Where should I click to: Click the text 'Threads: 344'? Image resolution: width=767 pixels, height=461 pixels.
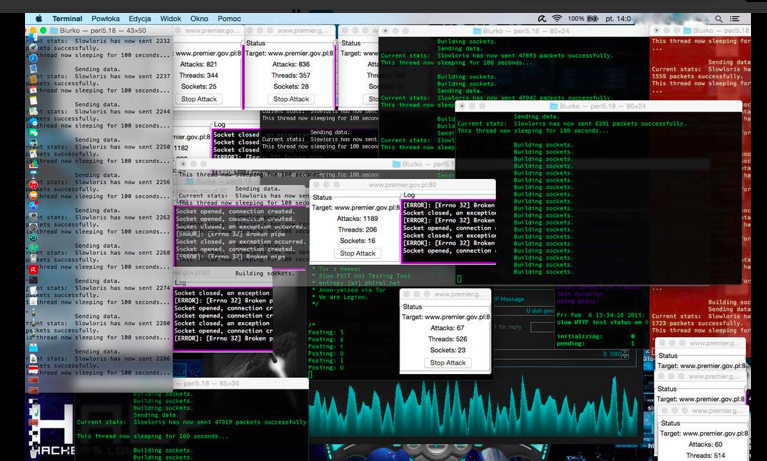(x=198, y=75)
